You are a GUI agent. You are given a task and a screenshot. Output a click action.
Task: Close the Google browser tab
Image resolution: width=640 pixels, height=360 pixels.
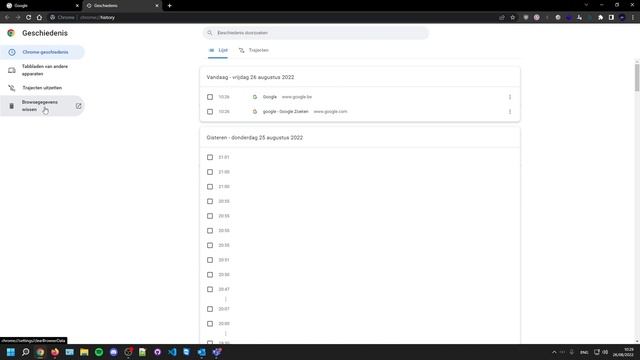[77, 6]
